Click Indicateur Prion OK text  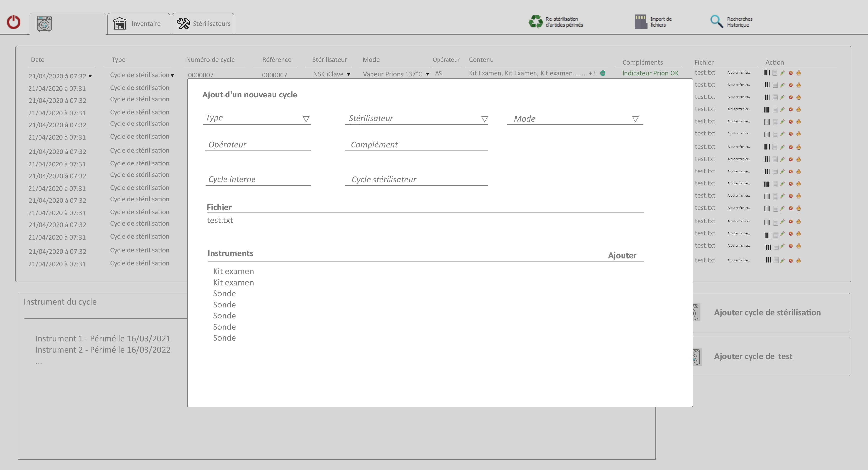click(650, 73)
